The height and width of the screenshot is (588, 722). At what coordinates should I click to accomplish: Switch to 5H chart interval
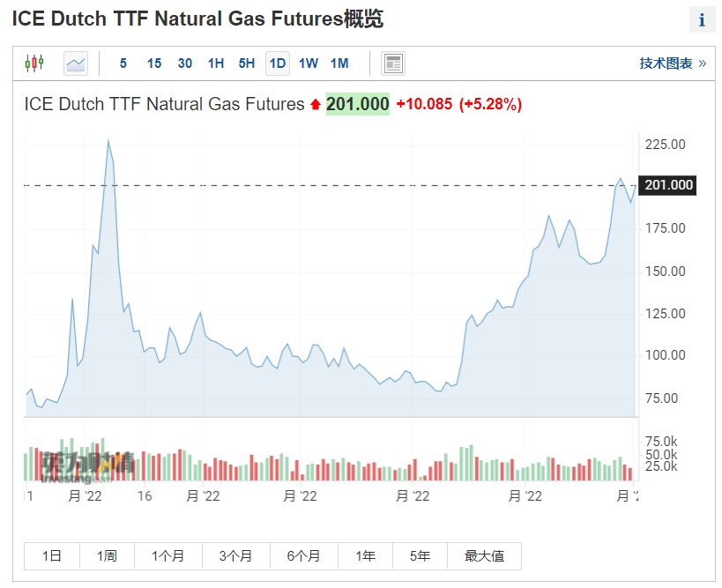pyautogui.click(x=247, y=63)
